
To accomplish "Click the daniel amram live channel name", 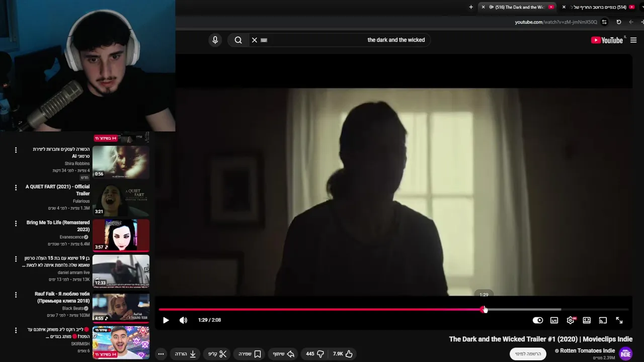I will coord(73,273).
